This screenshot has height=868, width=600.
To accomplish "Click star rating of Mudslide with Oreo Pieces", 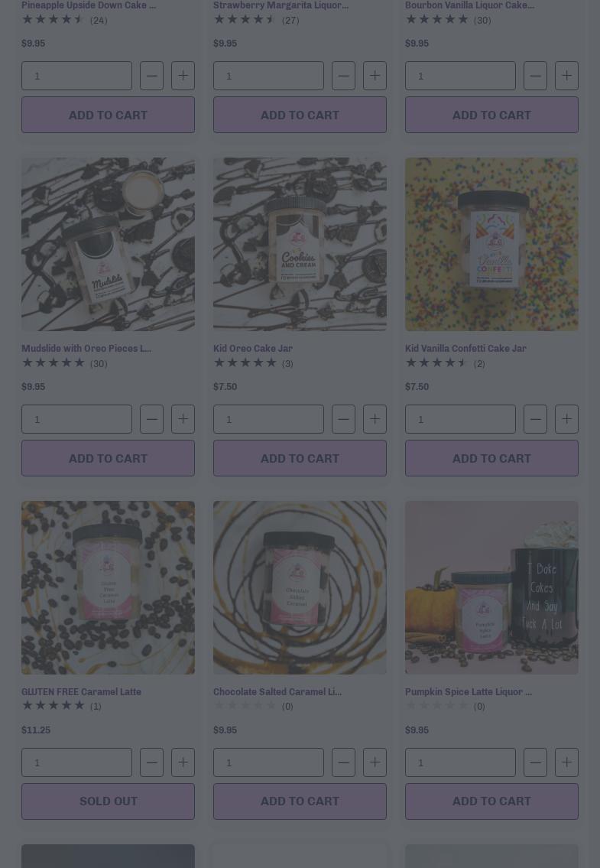I will pos(54,363).
